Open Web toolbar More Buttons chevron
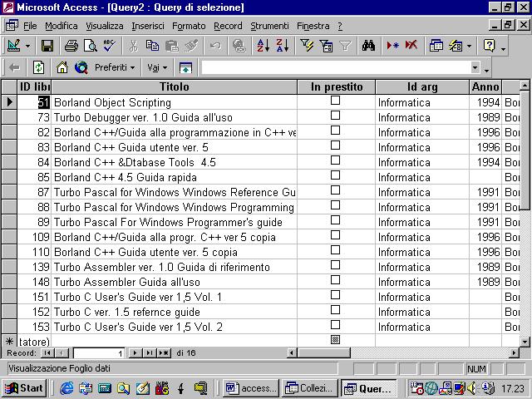The width and height of the screenshot is (532, 399). click(487, 71)
